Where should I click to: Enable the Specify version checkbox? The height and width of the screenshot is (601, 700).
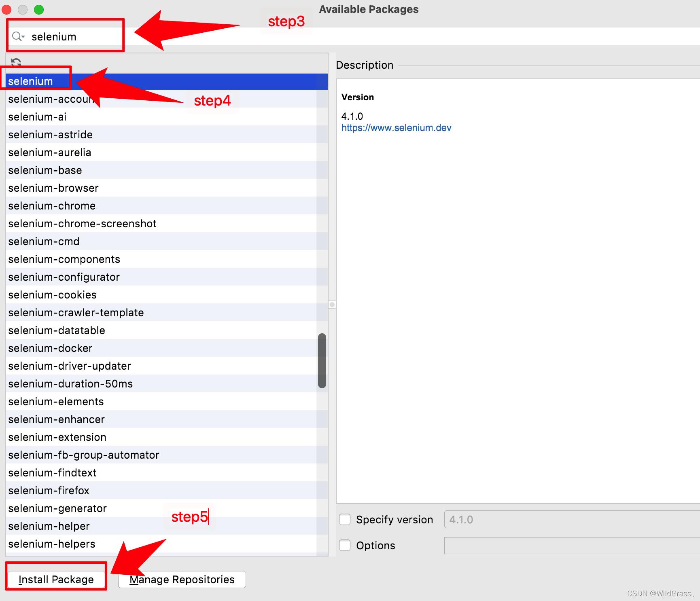pos(345,519)
